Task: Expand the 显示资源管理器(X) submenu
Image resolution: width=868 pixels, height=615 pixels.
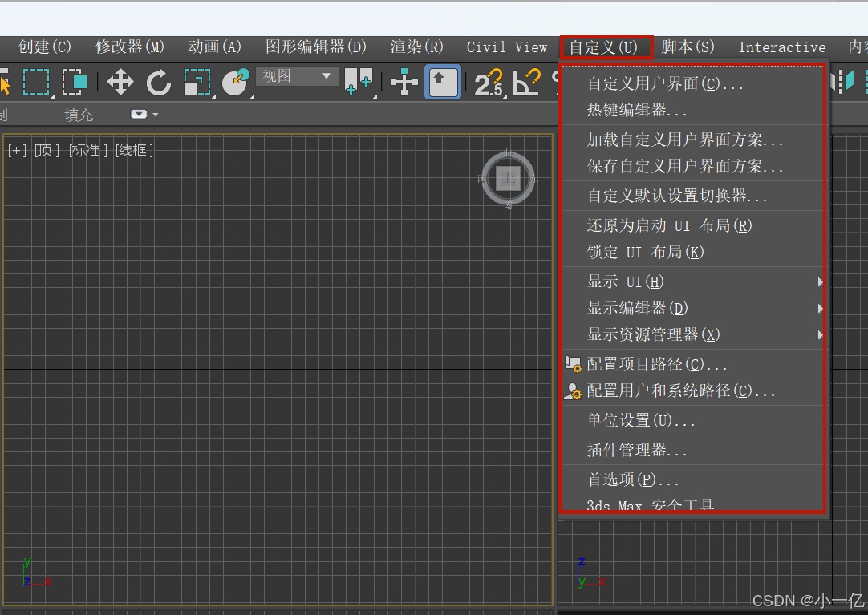Action: coord(694,334)
